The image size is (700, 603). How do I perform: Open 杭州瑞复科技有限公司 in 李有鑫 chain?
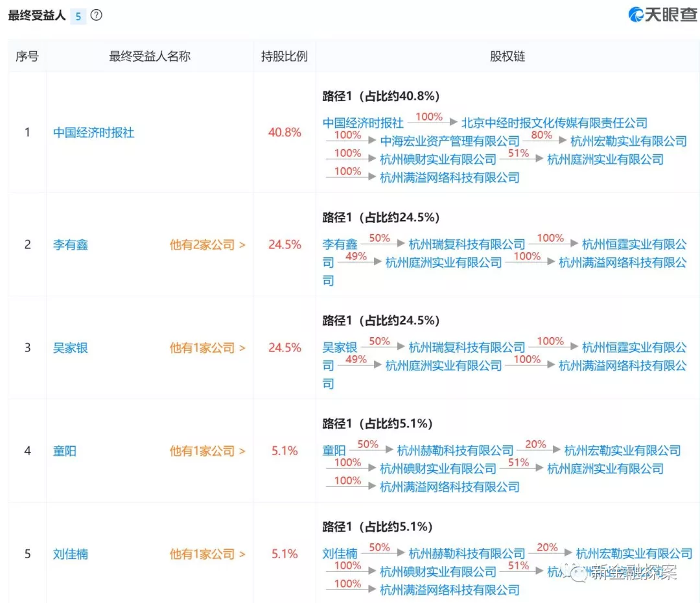point(467,244)
